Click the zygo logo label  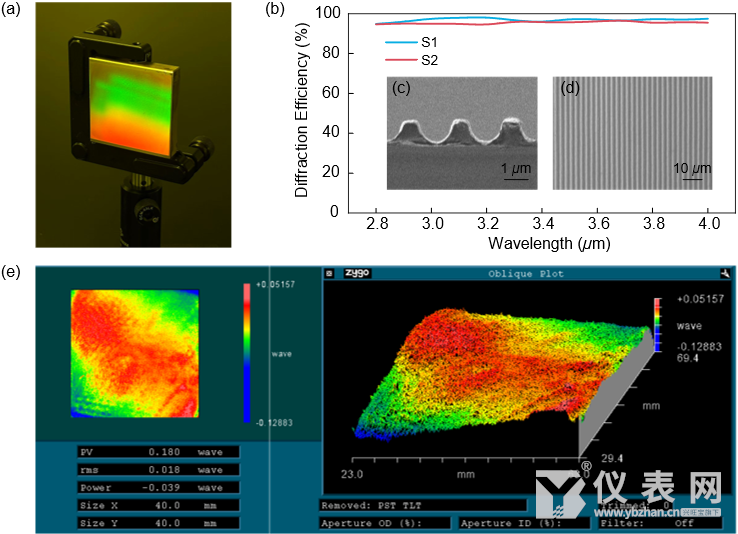coord(357,272)
